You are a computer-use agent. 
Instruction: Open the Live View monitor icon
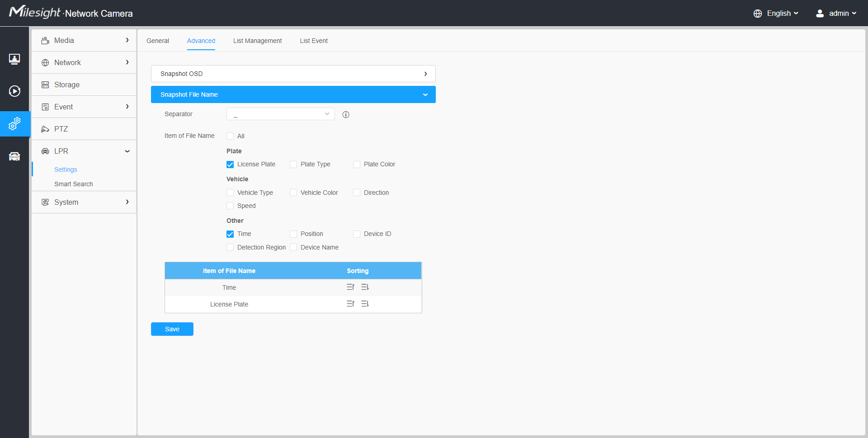click(x=14, y=59)
